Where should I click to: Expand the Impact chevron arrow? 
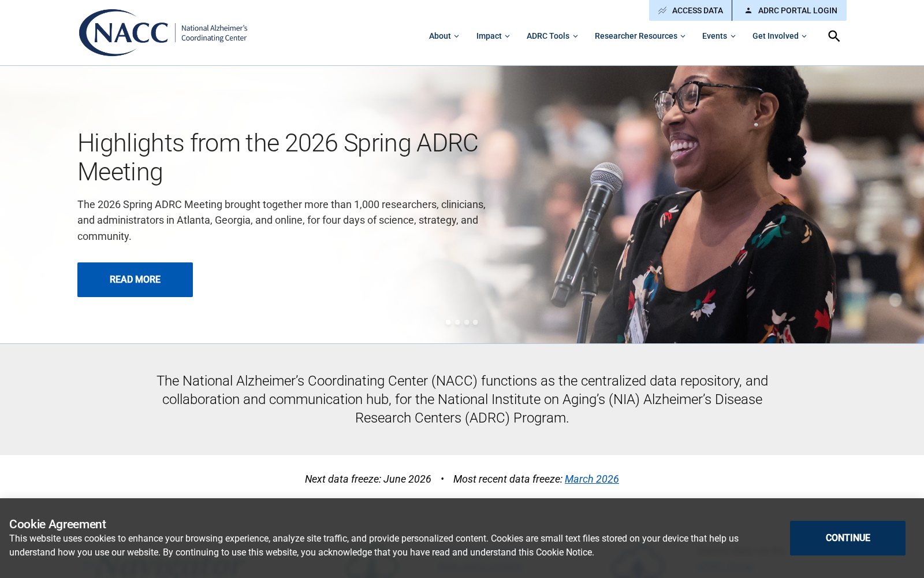pyautogui.click(x=507, y=36)
